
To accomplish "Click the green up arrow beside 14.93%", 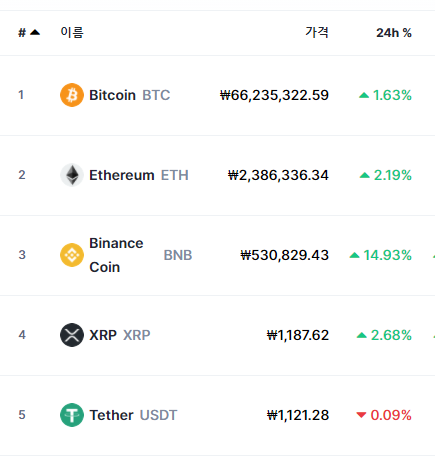I will click(x=354, y=255).
